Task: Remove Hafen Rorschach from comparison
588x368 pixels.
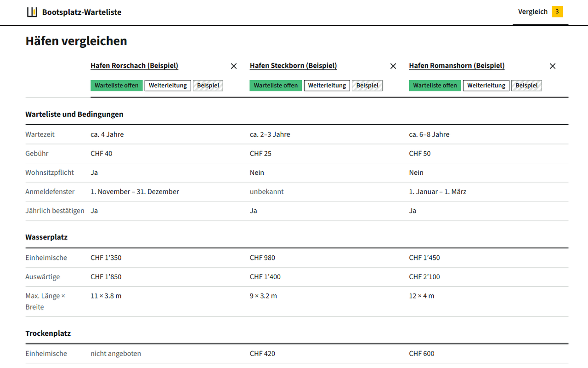Action: (x=234, y=66)
